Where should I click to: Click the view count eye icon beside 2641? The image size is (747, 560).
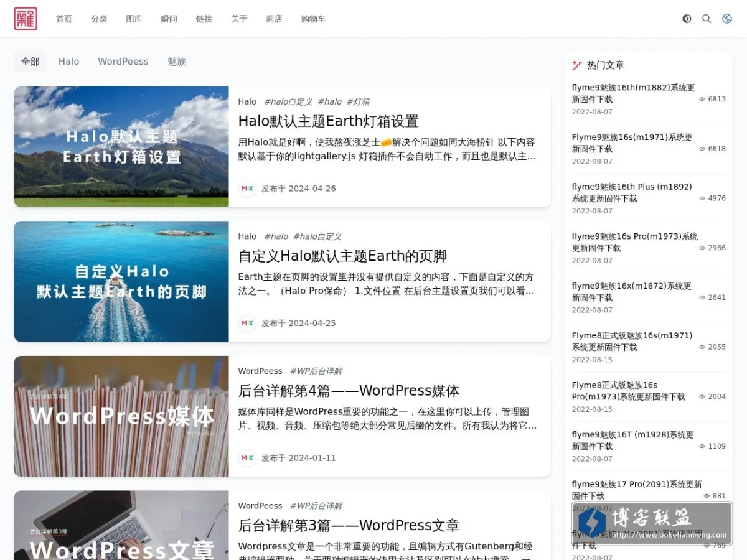pos(702,297)
